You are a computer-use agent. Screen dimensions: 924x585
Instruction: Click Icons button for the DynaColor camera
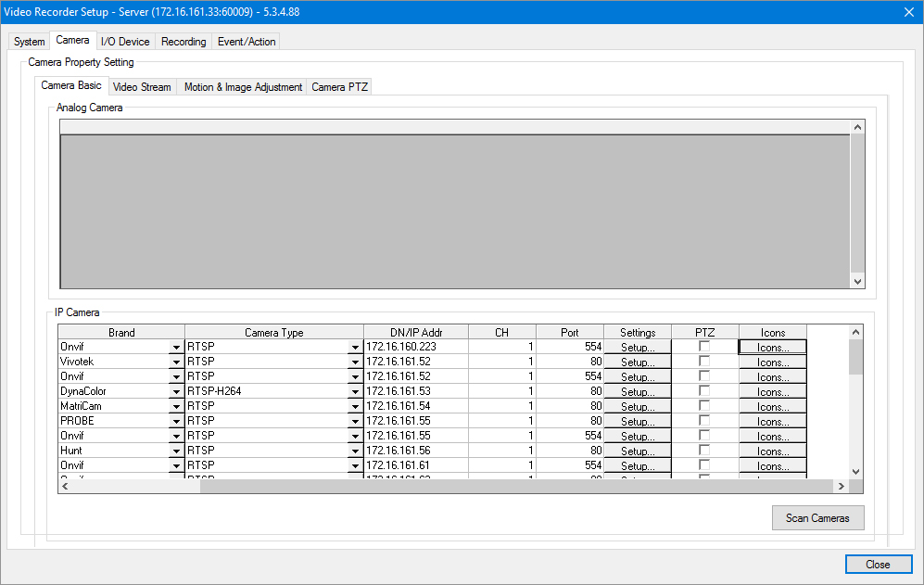(x=772, y=391)
